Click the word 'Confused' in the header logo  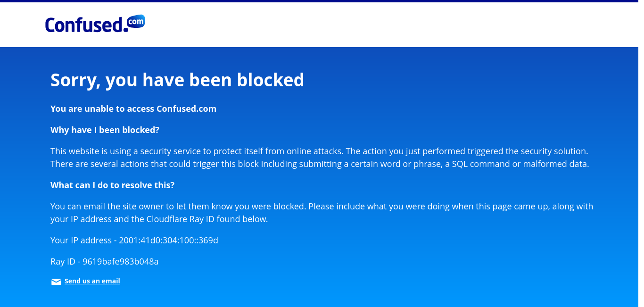coord(85,25)
